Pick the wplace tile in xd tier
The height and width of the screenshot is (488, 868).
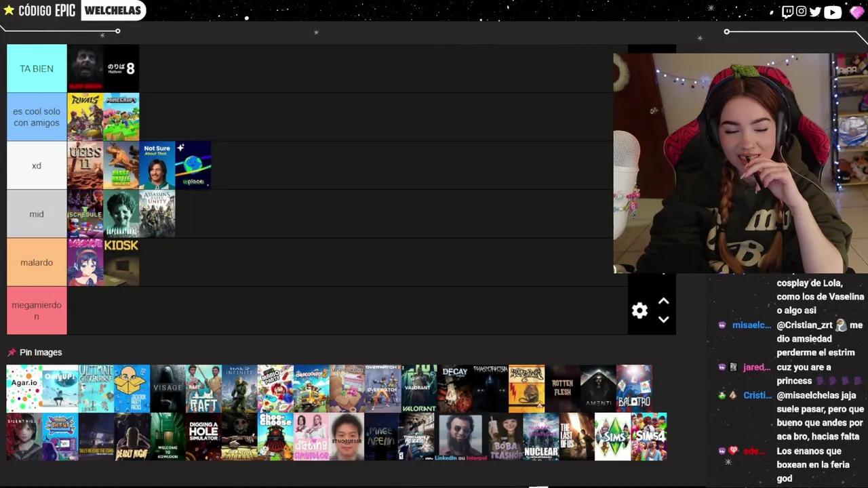[193, 165]
